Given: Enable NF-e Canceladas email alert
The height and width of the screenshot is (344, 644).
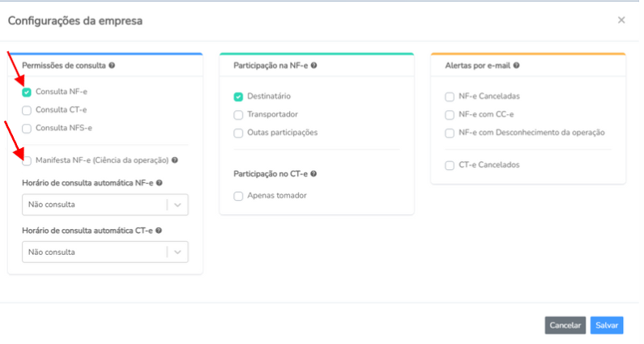Looking at the screenshot, I should point(450,97).
